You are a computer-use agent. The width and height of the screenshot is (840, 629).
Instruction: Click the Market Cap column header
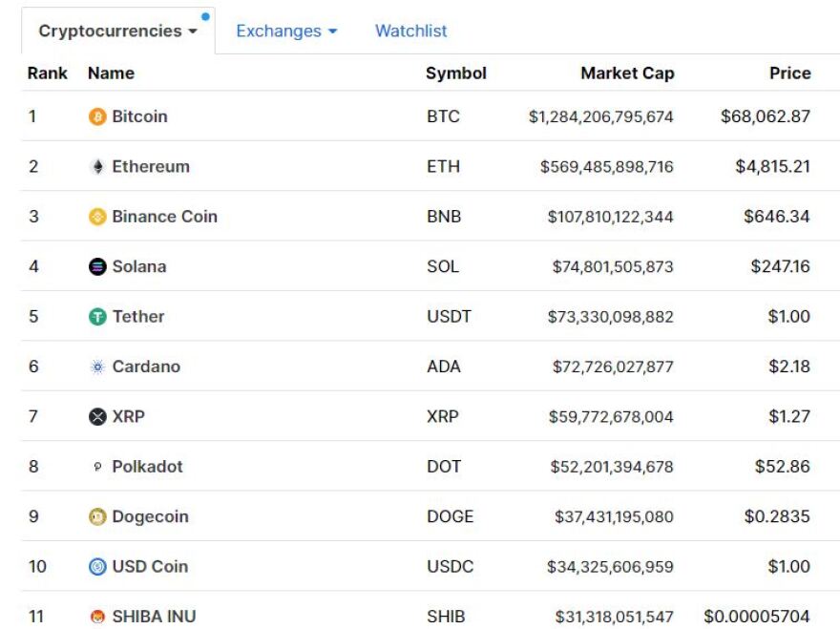[626, 73]
